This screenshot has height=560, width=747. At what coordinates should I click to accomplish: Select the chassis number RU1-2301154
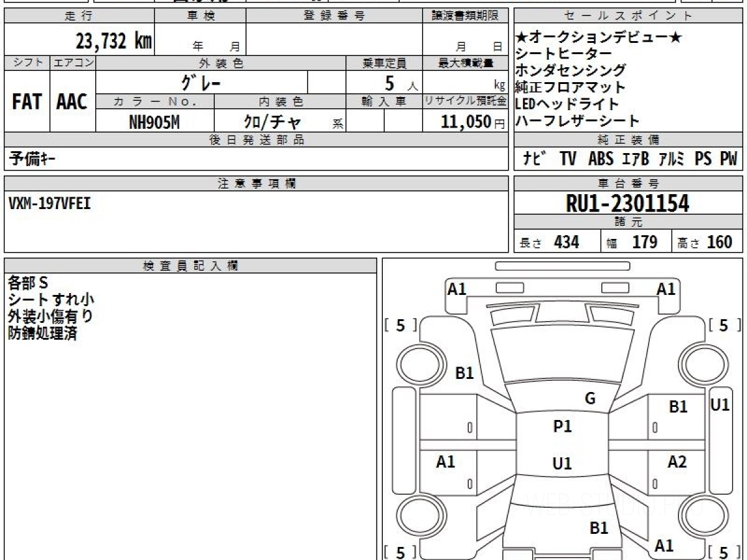(x=627, y=203)
